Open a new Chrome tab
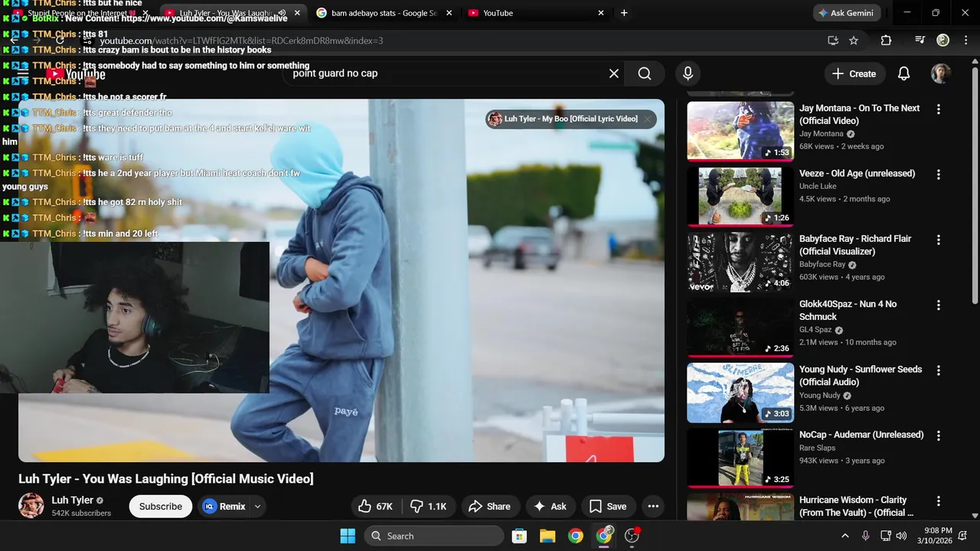Image resolution: width=980 pixels, height=551 pixels. [624, 13]
